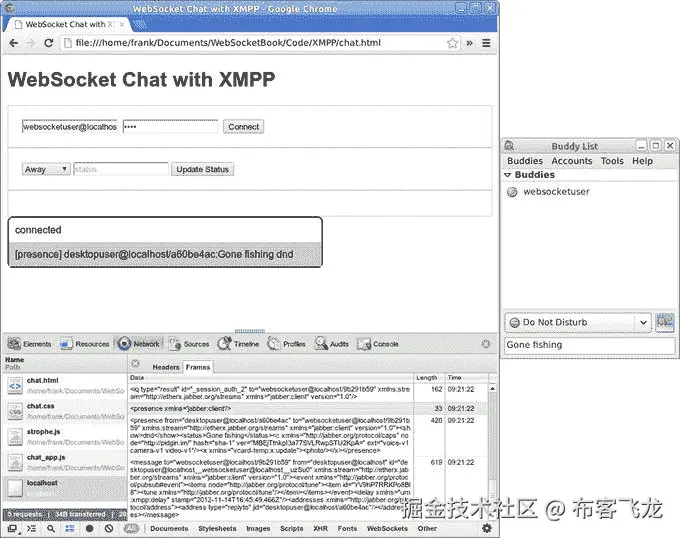Click the frames list scroll-up arrow
680x538 pixels.
493,388
